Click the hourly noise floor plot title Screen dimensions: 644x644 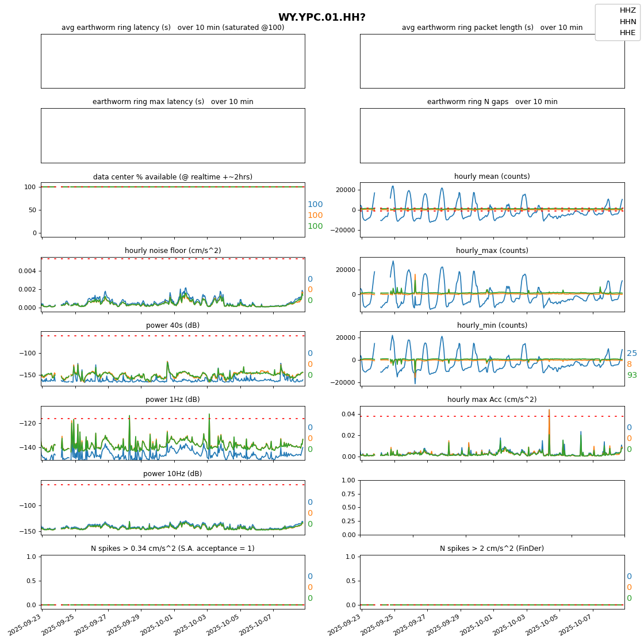[x=172, y=251]
